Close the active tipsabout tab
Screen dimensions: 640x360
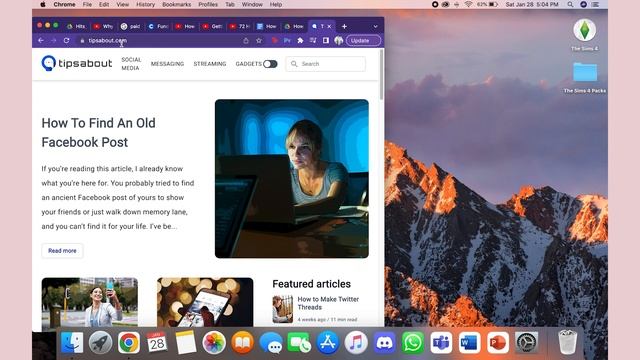tap(329, 26)
